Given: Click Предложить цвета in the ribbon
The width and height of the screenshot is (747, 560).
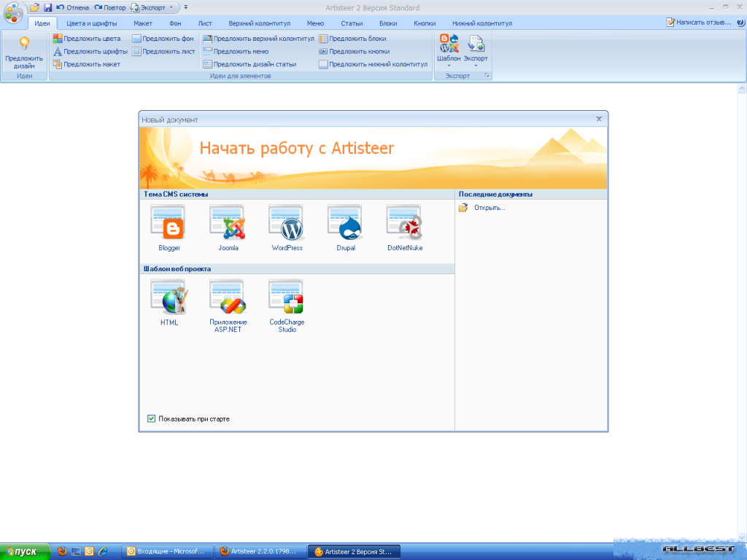Looking at the screenshot, I should [87, 39].
